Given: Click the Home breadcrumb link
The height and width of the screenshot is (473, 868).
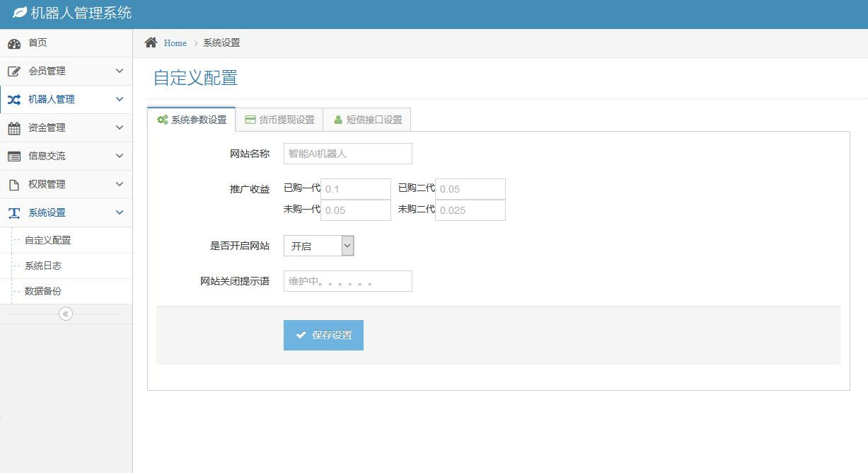Looking at the screenshot, I should pos(175,43).
